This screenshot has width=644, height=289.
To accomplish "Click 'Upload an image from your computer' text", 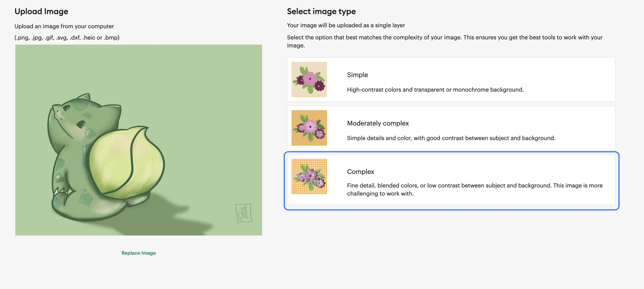I will (64, 26).
